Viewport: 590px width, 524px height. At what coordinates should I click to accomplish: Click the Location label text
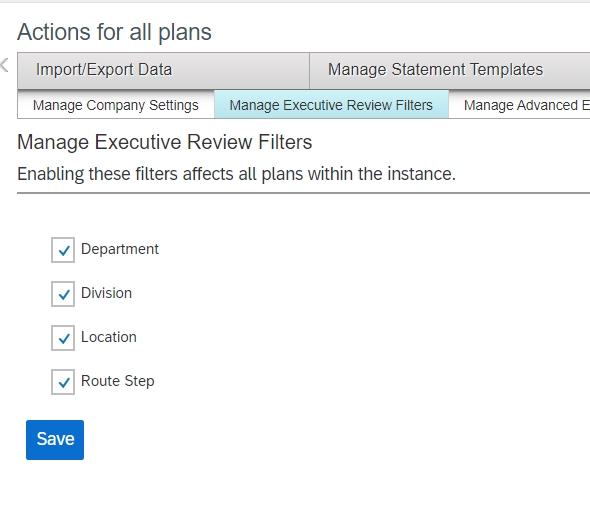[x=109, y=337]
